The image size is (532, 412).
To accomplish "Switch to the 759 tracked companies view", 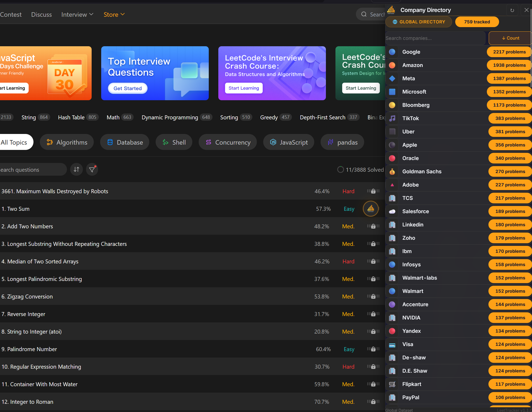I will click(x=477, y=22).
